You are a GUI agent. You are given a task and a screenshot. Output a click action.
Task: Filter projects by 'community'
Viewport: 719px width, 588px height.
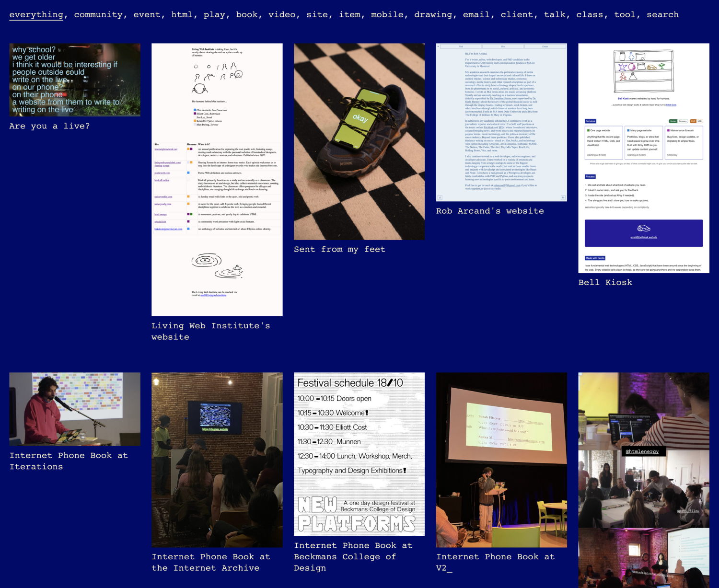click(98, 15)
